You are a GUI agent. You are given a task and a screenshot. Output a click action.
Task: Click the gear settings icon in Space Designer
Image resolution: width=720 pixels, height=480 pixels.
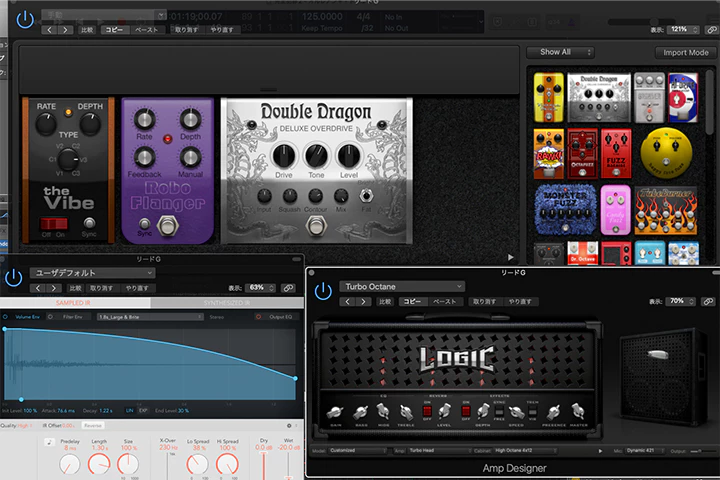289,426
